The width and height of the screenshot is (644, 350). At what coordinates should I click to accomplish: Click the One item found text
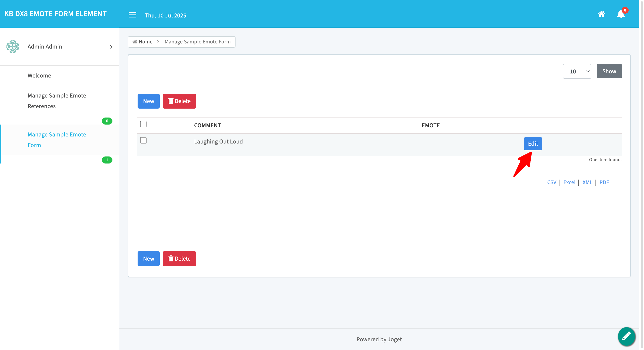coord(605,159)
